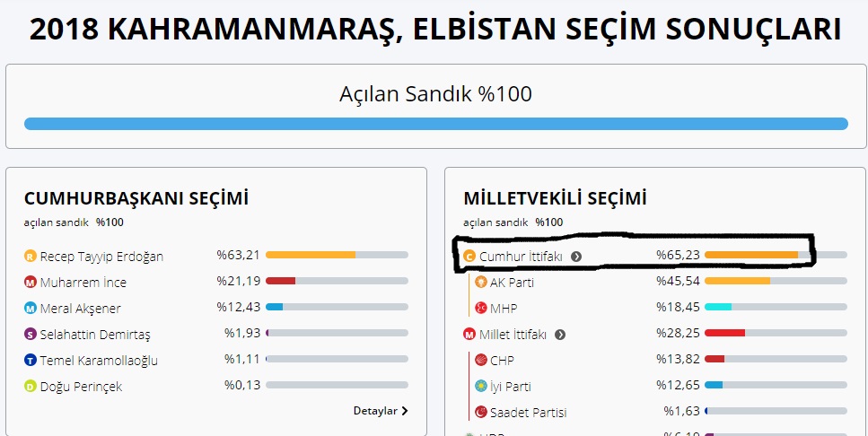Click Meral Akşener's blue M icon
The height and width of the screenshot is (436, 868).
coord(31,309)
